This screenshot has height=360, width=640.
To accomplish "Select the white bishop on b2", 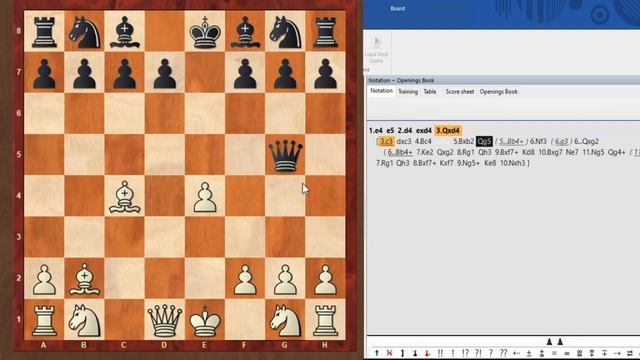I will coord(84,278).
